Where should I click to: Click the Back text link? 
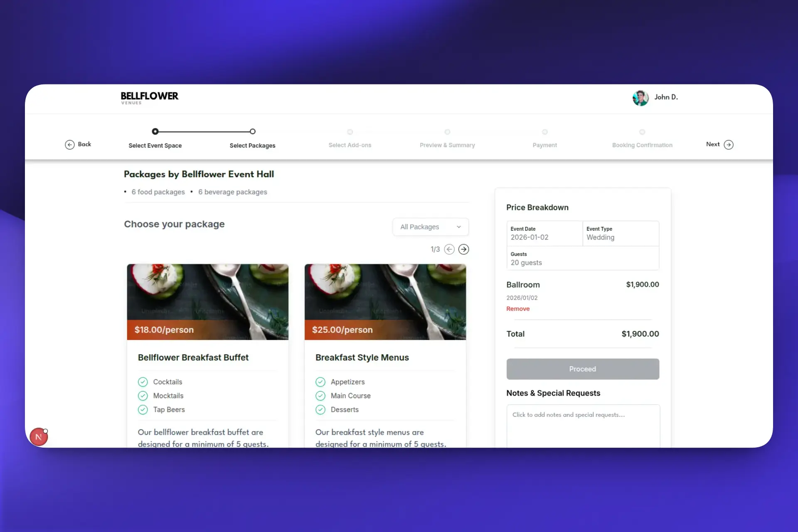pyautogui.click(x=84, y=144)
